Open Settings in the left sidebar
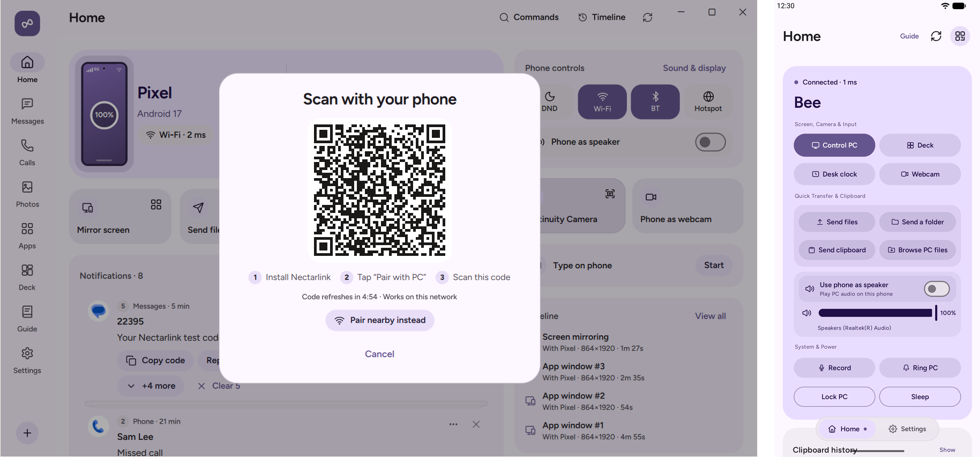 click(x=27, y=360)
